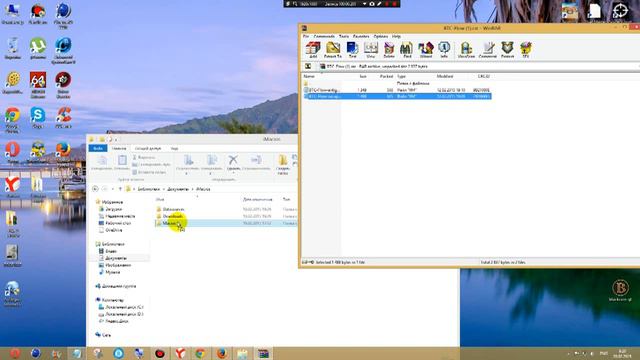Click Documents segment in Explorer breadcrumb

178,189
